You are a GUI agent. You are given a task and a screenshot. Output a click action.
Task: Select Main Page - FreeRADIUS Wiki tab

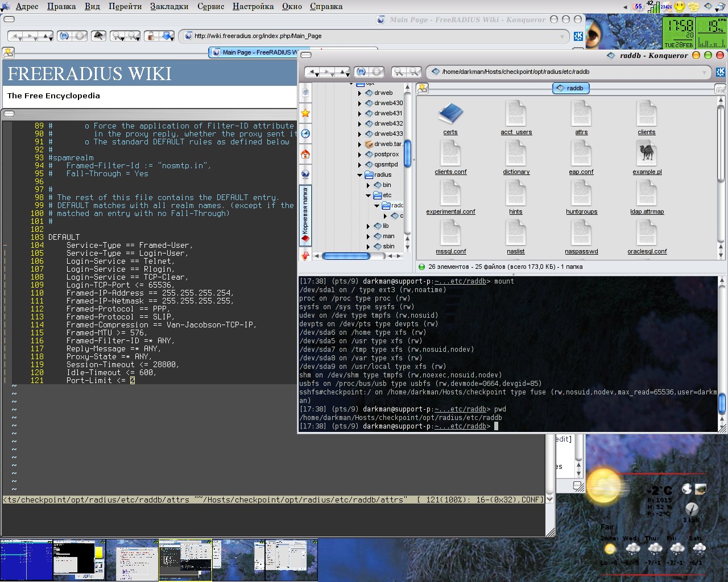[253, 52]
